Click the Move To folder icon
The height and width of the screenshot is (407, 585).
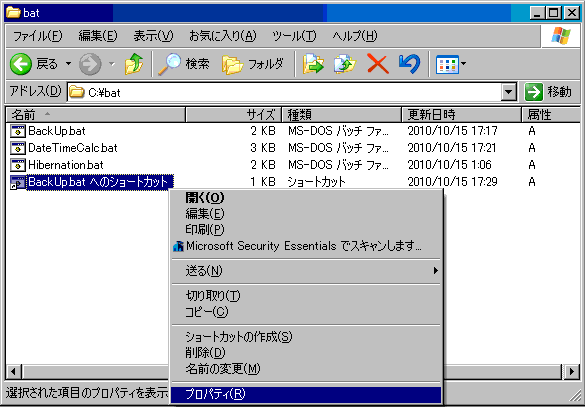pos(313,64)
